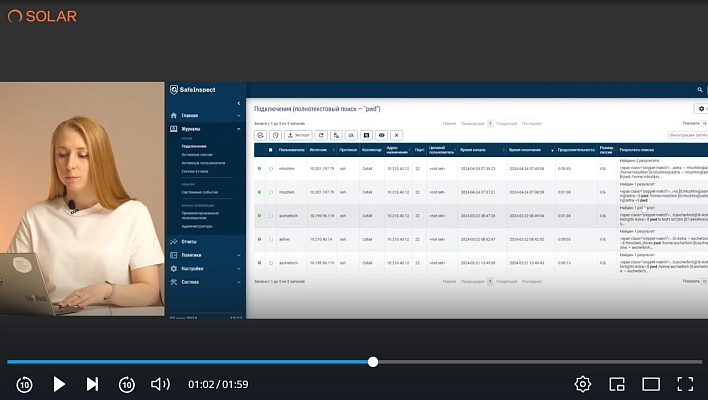Viewport: 708px width, 400px height.
Task: Check the mlozhkin row started 07:37:21
Action: (271, 192)
